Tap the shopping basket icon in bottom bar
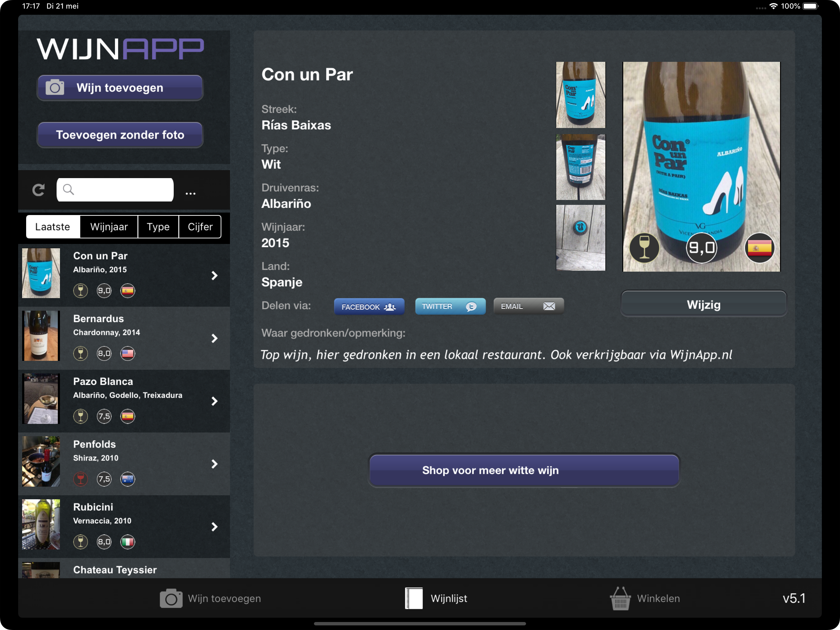The width and height of the screenshot is (840, 630). (620, 598)
